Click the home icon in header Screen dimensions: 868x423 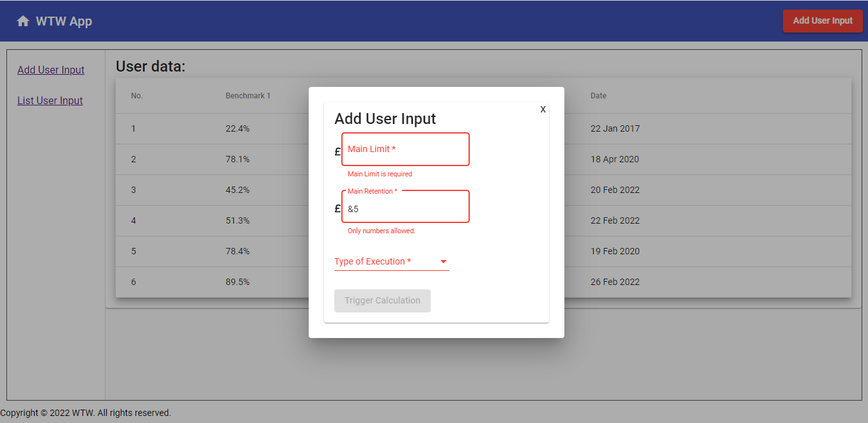pyautogui.click(x=23, y=21)
